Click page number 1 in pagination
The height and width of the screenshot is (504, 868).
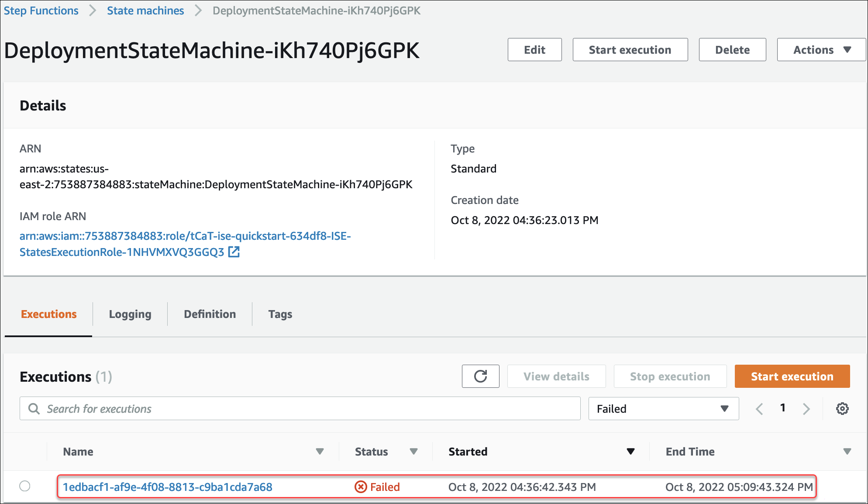pyautogui.click(x=783, y=408)
